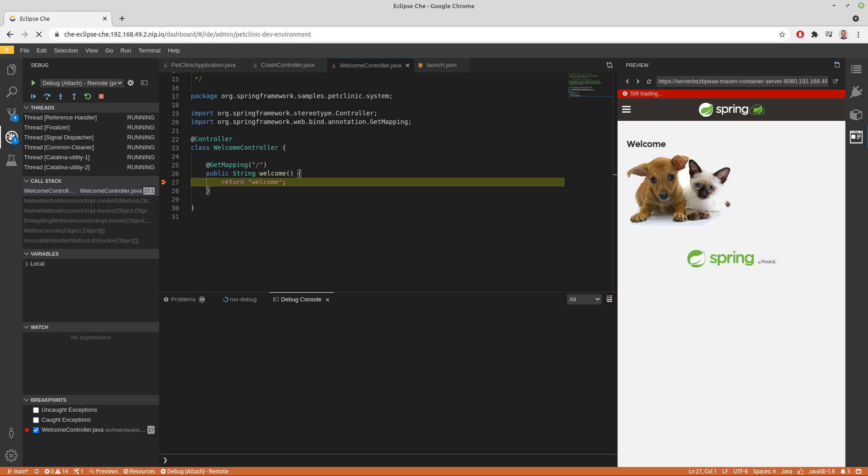Select the Search icon in the sidebar
Image resolution: width=868 pixels, height=476 pixels.
[11, 92]
